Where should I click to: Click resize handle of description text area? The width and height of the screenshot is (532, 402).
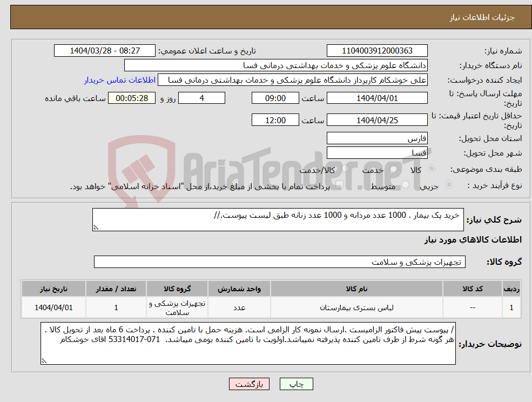coord(96,228)
